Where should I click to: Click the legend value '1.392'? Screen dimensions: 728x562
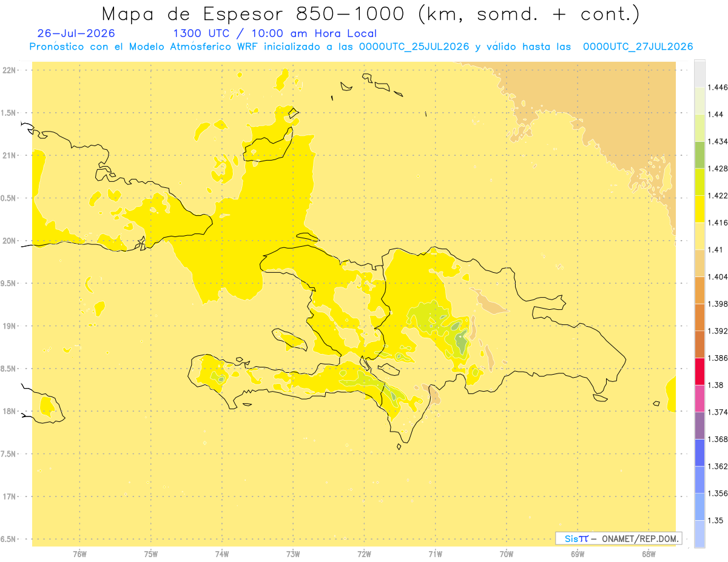pos(717,331)
